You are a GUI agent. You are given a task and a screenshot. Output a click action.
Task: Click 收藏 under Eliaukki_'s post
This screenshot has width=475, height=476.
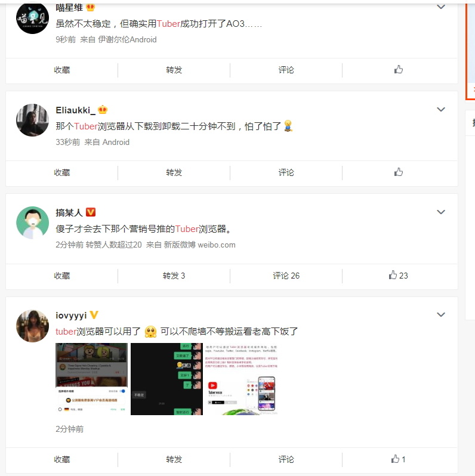click(x=62, y=172)
